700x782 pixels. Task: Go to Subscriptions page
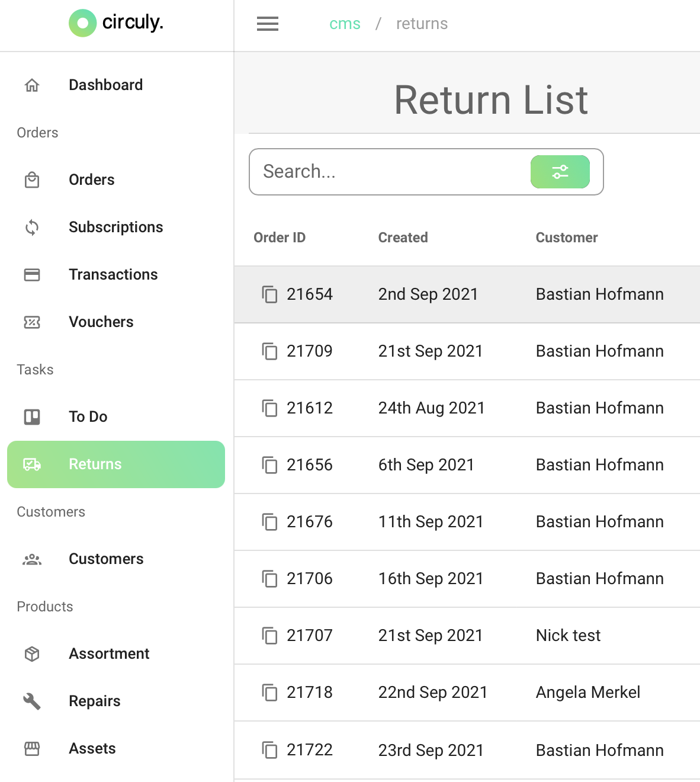(x=116, y=227)
